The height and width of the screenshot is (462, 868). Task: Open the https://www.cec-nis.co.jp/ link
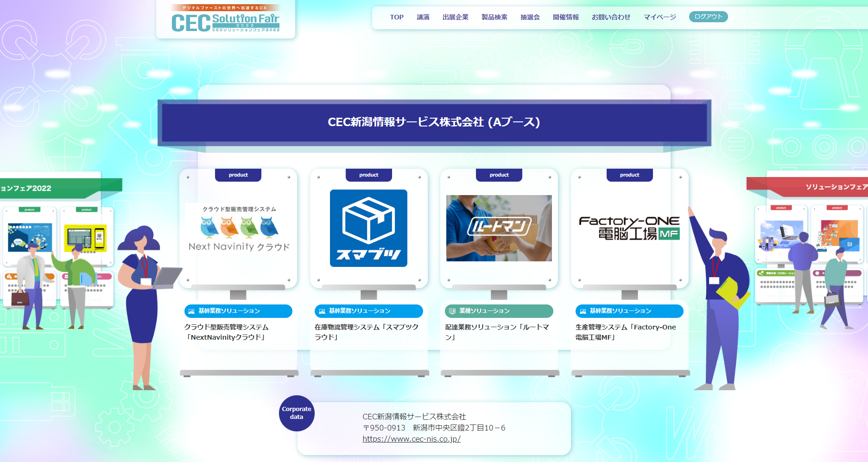(412, 439)
